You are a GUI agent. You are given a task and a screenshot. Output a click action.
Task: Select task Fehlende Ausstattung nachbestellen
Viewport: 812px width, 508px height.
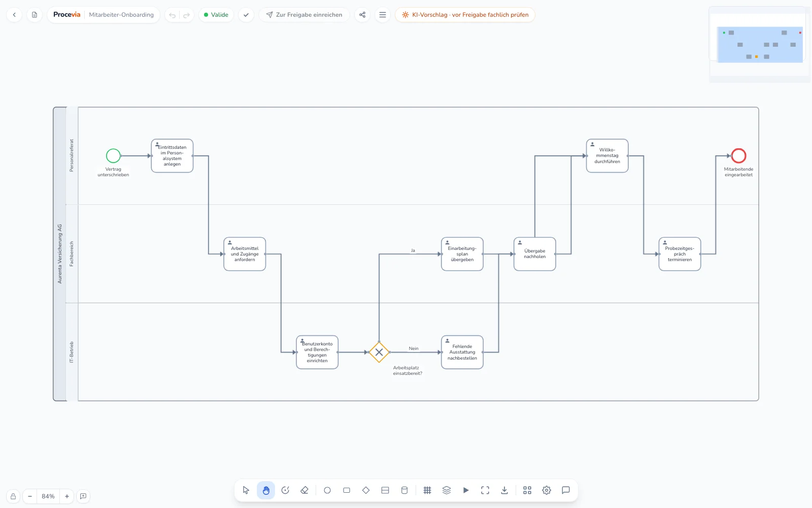click(x=462, y=352)
